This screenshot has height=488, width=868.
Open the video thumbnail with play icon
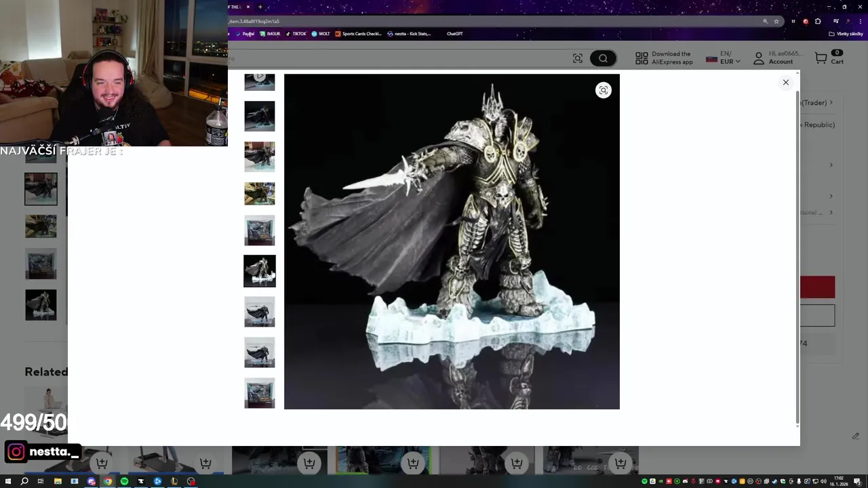pos(260,81)
